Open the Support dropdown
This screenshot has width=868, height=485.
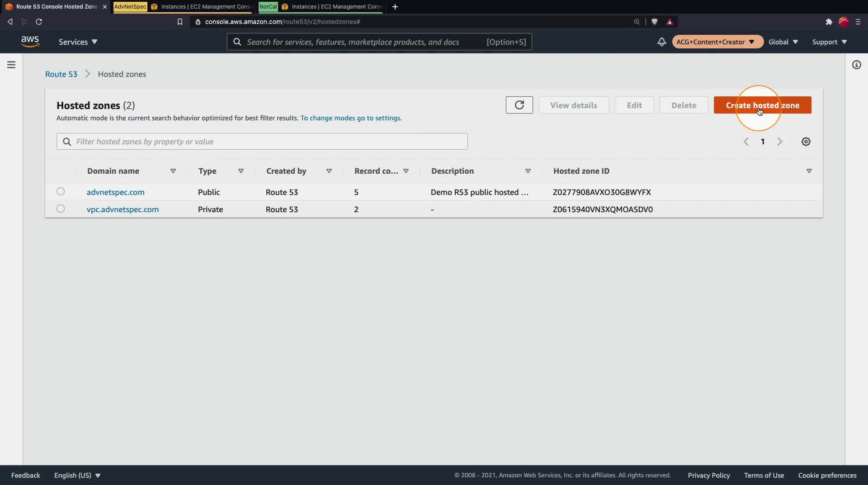pos(829,42)
